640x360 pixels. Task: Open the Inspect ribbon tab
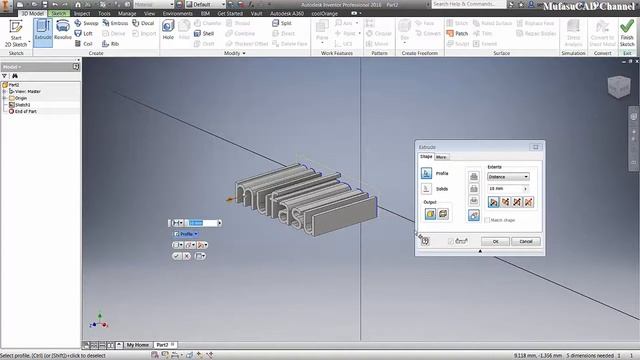(x=82, y=13)
